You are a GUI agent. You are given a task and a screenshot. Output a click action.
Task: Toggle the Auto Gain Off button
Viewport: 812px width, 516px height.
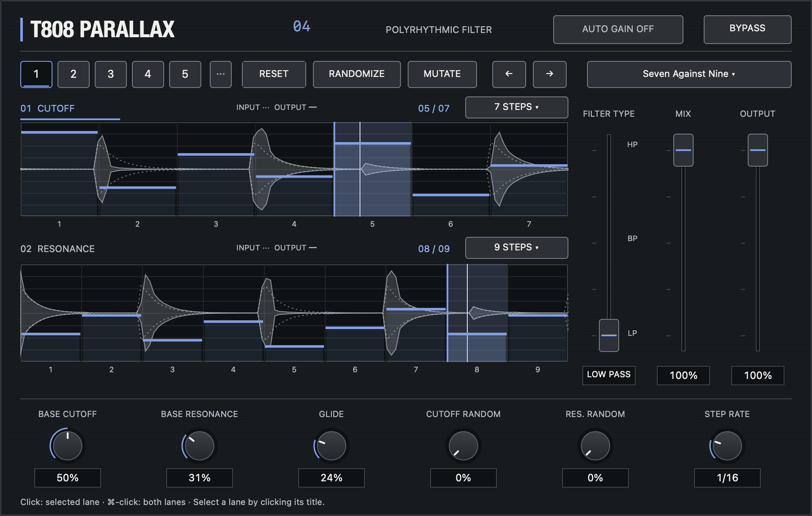pos(618,29)
